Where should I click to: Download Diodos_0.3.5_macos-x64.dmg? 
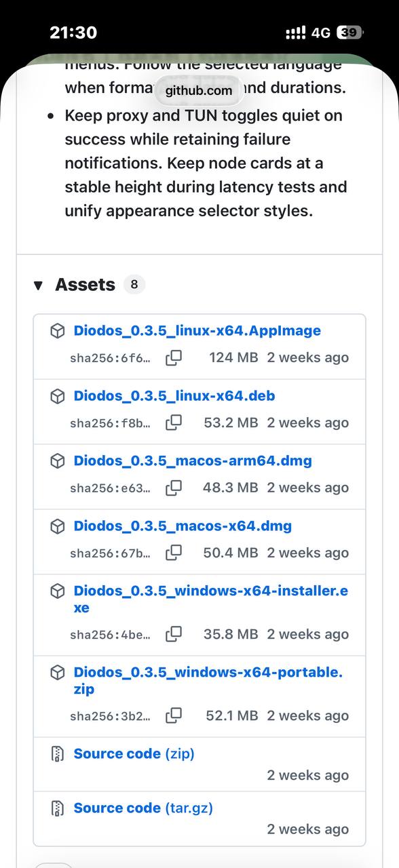183,526
